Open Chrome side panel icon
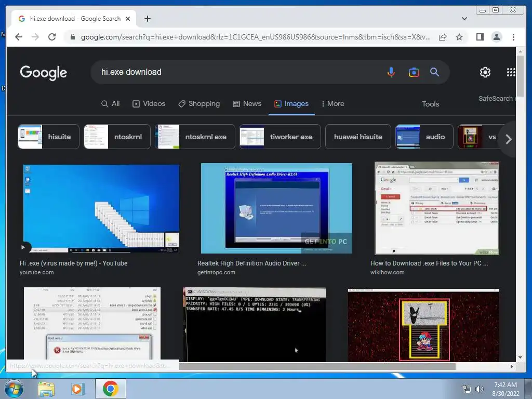Screen dimensions: 532x399 point(480,37)
